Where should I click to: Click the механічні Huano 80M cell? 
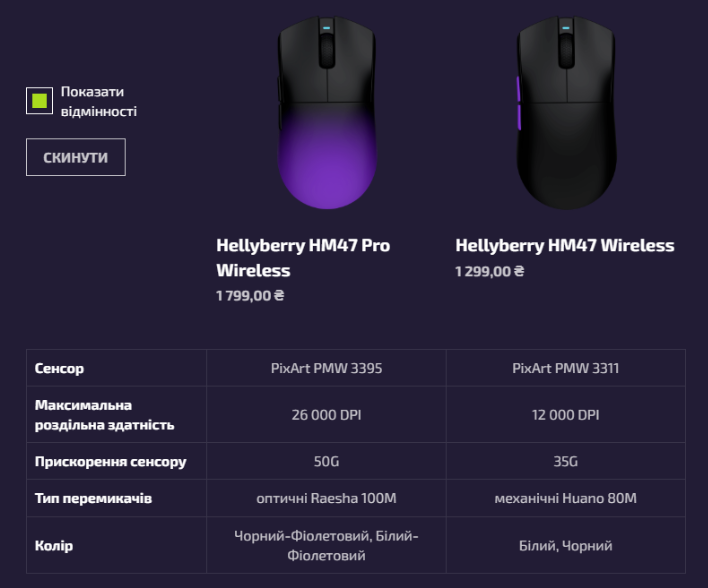[x=565, y=498]
